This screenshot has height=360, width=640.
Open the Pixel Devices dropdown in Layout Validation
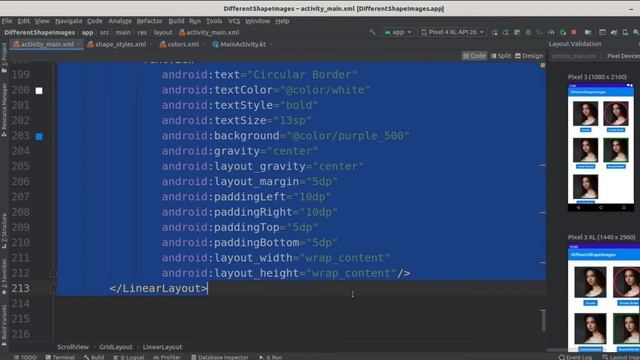[x=622, y=56]
